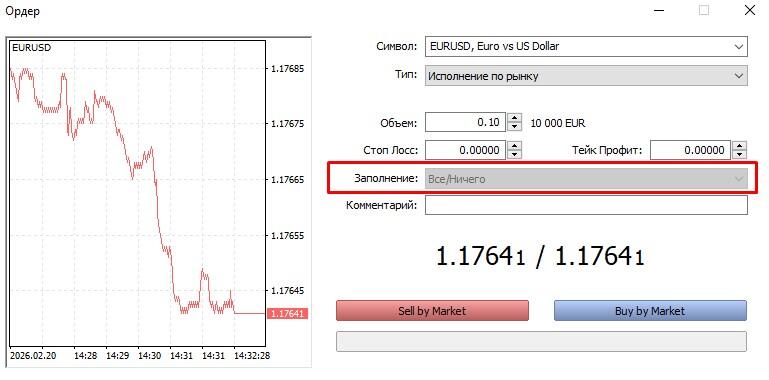The width and height of the screenshot is (769, 380).
Task: Click Buy by Market button
Action: point(650,311)
